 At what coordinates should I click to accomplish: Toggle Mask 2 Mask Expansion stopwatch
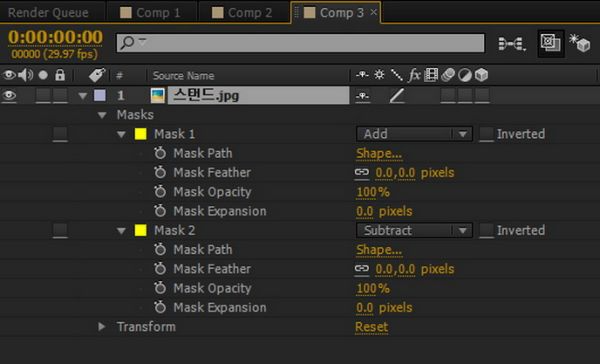click(160, 307)
